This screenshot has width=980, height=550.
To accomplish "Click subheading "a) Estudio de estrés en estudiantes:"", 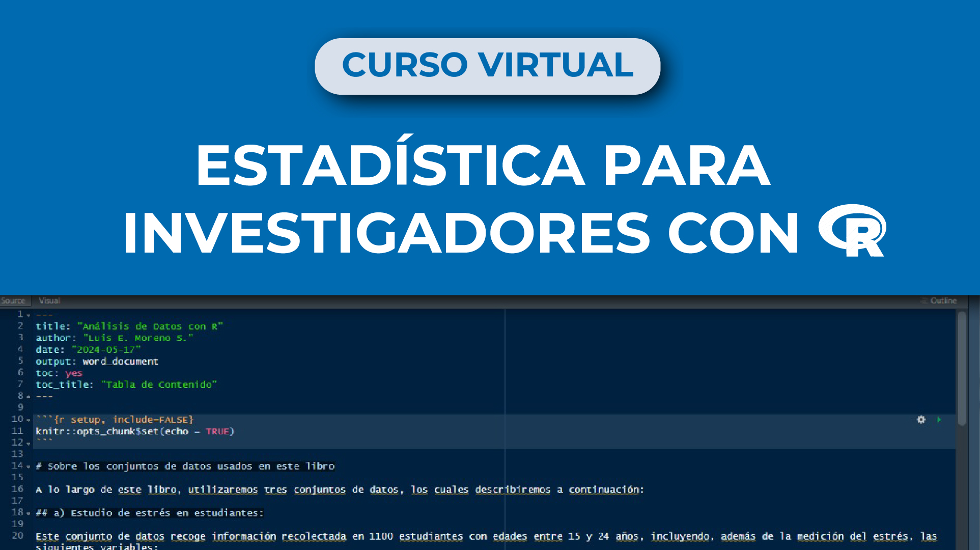I will coord(150,513).
